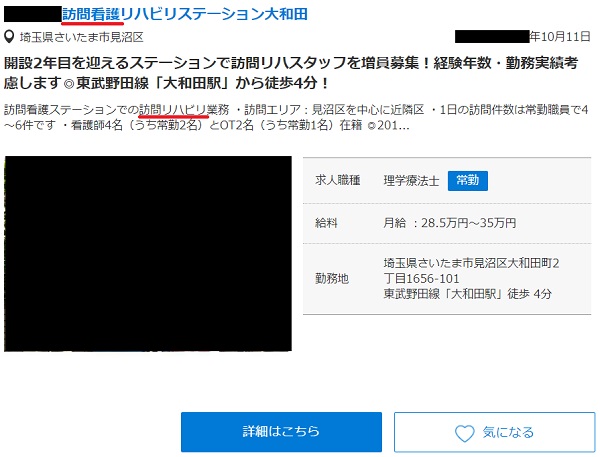Click the 常勤 employment badge

(468, 181)
